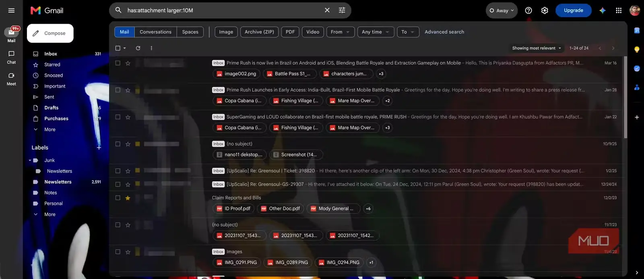This screenshot has width=644, height=279.
Task: Filter by Archive (ZIP) chip
Action: 259,32
